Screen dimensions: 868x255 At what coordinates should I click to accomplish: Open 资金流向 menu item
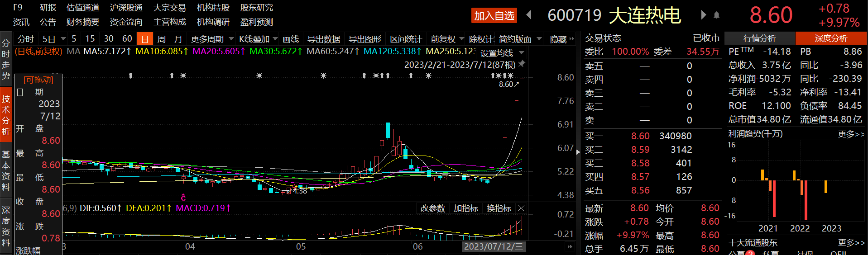(x=126, y=22)
